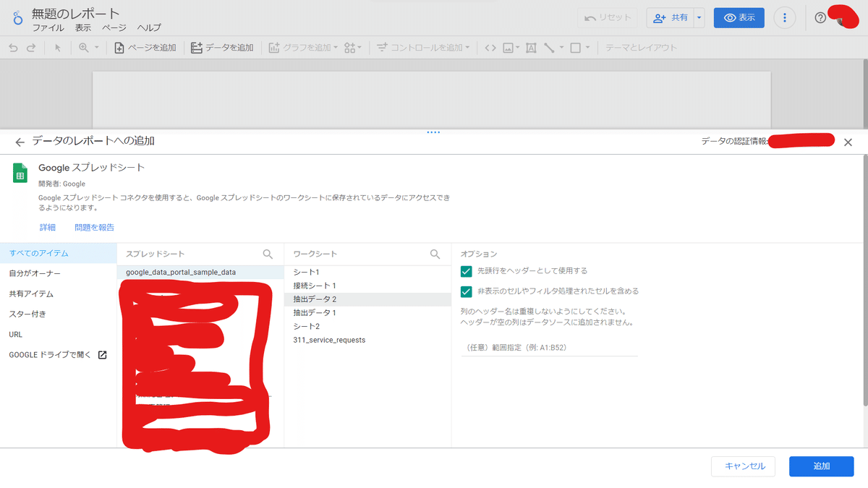Select google_data_portal_sample_data spreadsheet
The height and width of the screenshot is (488, 868).
point(200,272)
